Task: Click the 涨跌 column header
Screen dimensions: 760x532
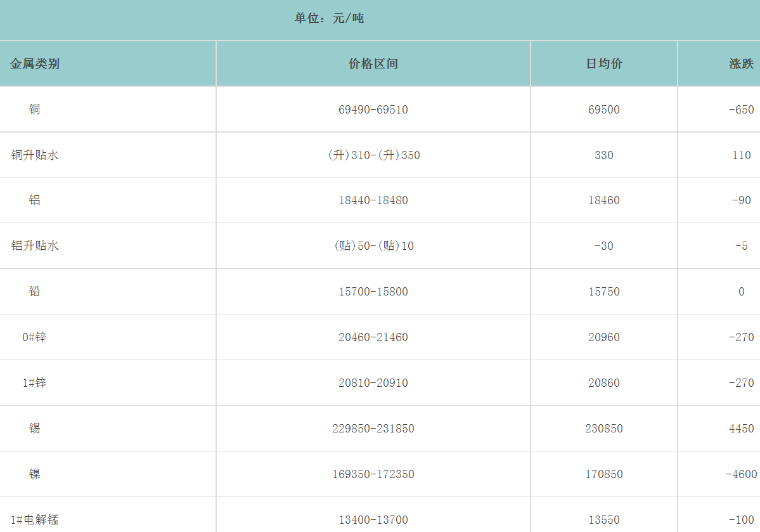Action: tap(741, 63)
